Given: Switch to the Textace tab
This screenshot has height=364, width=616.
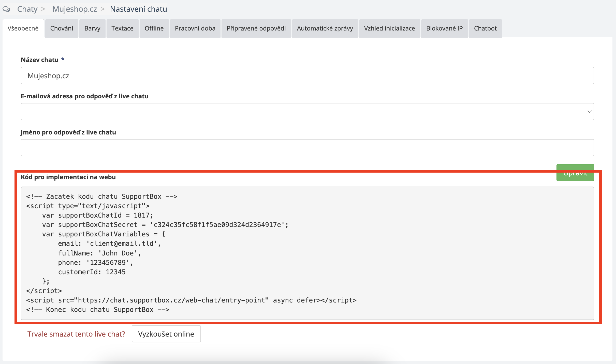Looking at the screenshot, I should pos(122,28).
